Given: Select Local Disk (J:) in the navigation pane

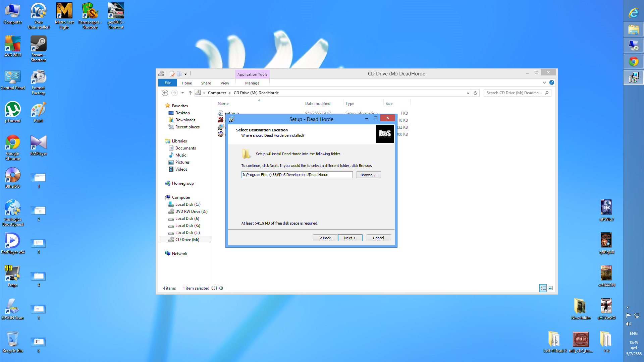Looking at the screenshot, I should (x=187, y=219).
